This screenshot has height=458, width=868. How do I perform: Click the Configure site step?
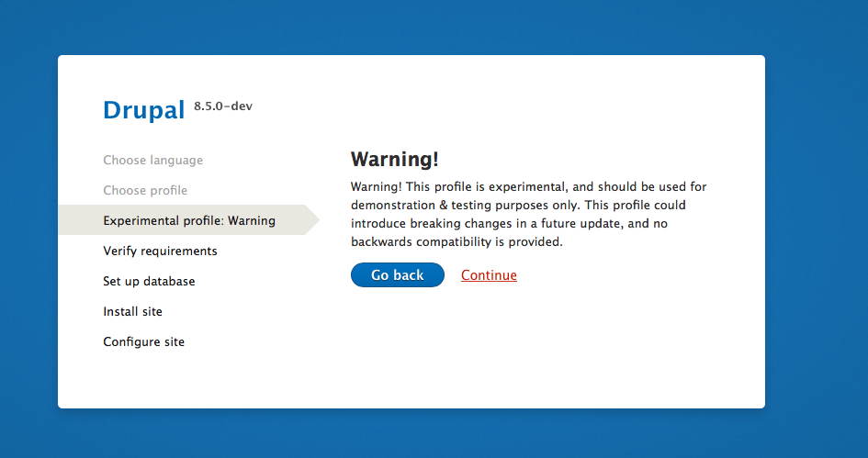143,341
